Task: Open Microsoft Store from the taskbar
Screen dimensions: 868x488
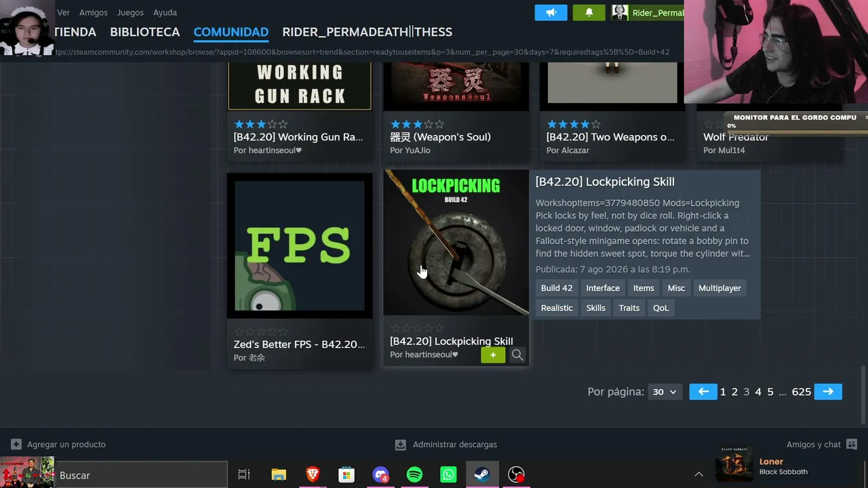Action: (x=347, y=475)
